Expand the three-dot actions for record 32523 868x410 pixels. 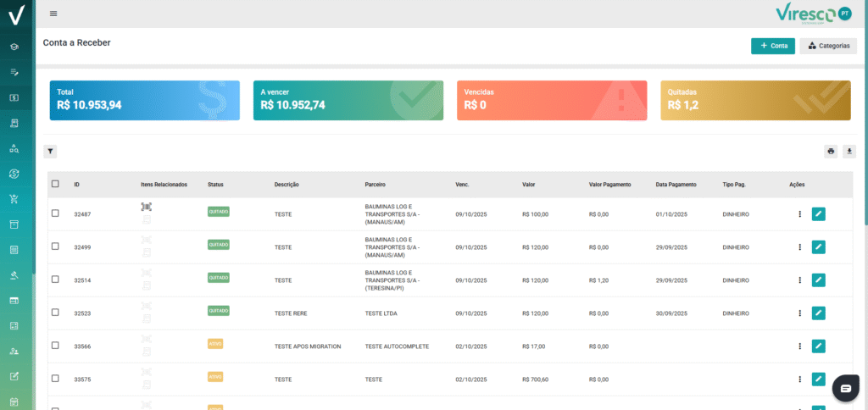tap(799, 313)
